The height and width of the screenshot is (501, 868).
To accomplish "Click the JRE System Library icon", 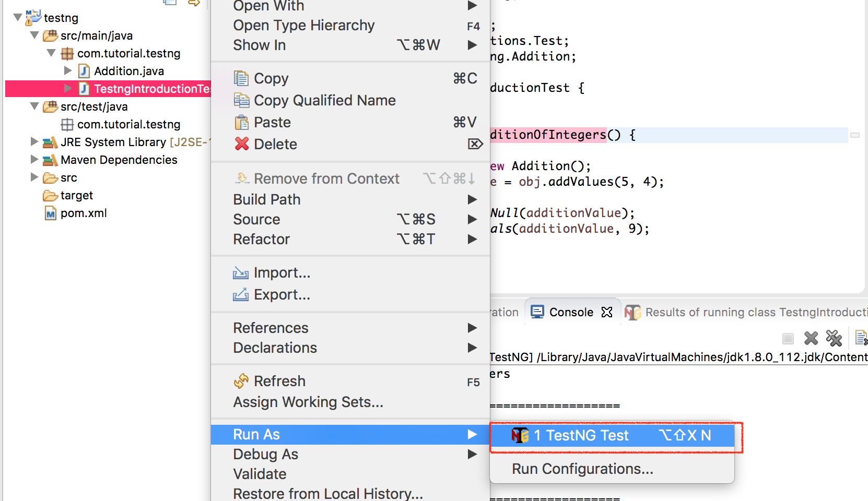I will pyautogui.click(x=50, y=142).
